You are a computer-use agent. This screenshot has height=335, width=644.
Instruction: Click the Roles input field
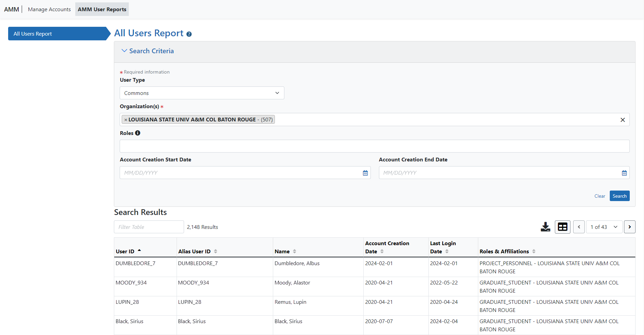click(375, 146)
